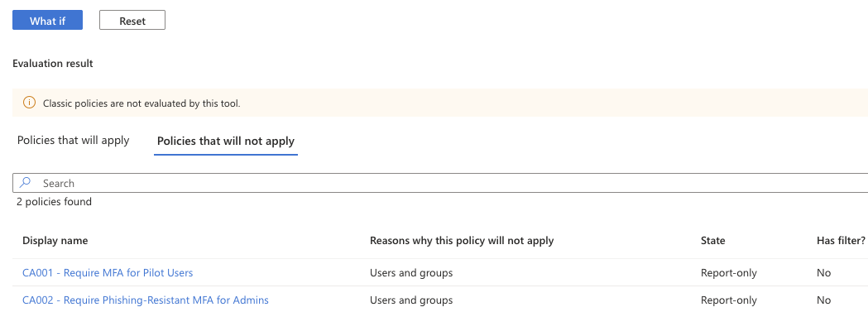Open CA001 - Require MFA for Pilot Users
Image resolution: width=868 pixels, height=312 pixels.
click(108, 273)
